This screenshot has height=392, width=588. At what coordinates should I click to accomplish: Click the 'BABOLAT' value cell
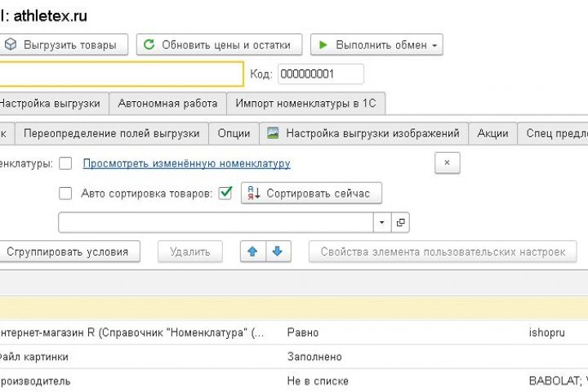(x=557, y=381)
